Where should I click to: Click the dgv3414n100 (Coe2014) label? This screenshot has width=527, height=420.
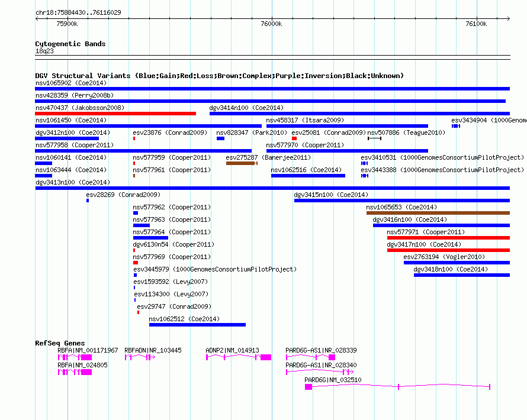tap(246, 108)
